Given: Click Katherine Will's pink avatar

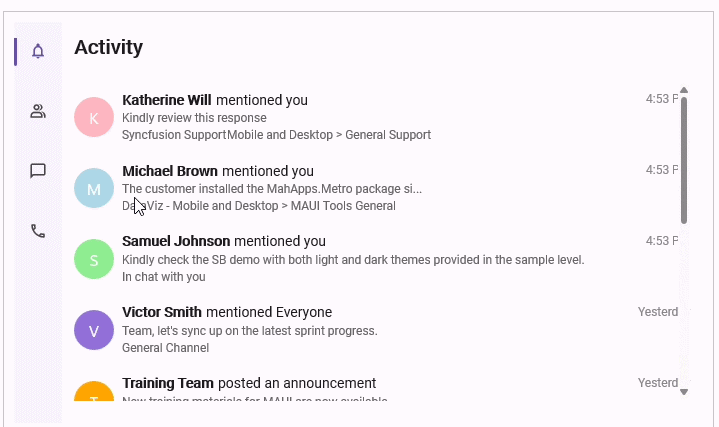Looking at the screenshot, I should click(94, 117).
